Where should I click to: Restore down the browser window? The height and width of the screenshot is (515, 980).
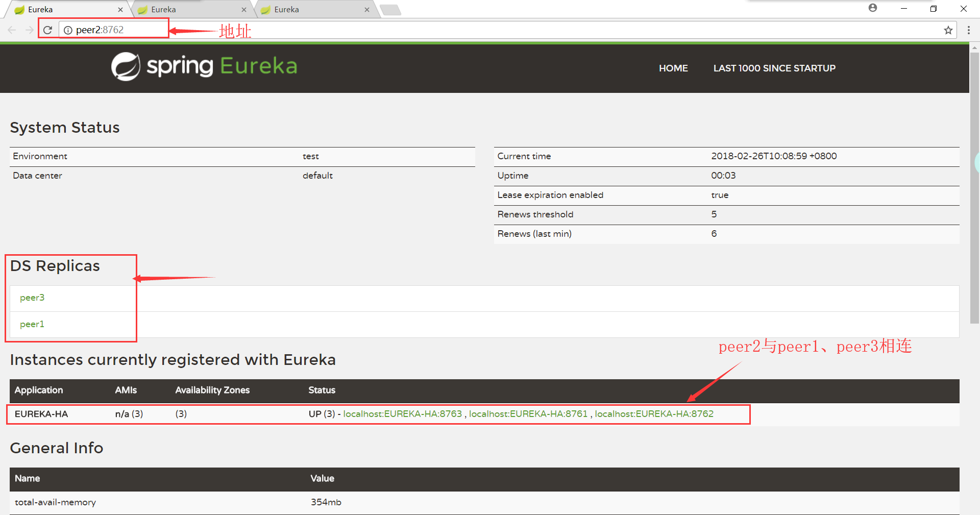point(934,9)
